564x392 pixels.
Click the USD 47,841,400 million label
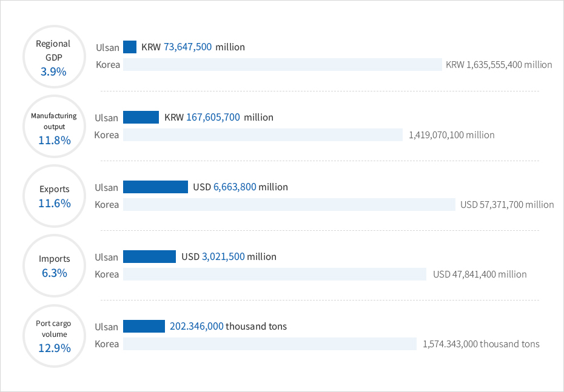point(480,274)
